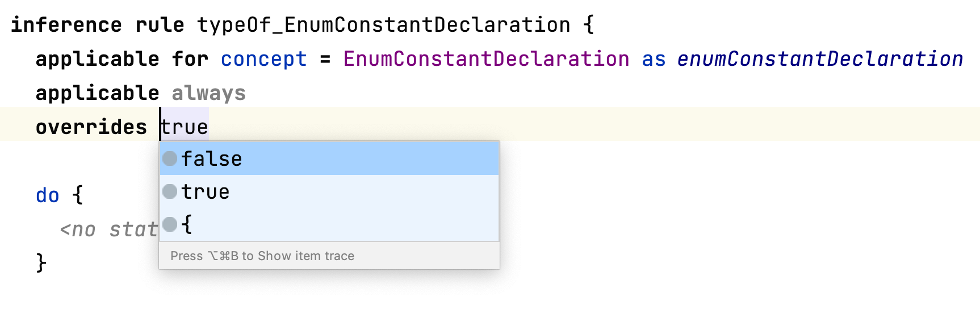
Task: Click the italic enumConstantDeclaration variable name
Action: (x=820, y=59)
